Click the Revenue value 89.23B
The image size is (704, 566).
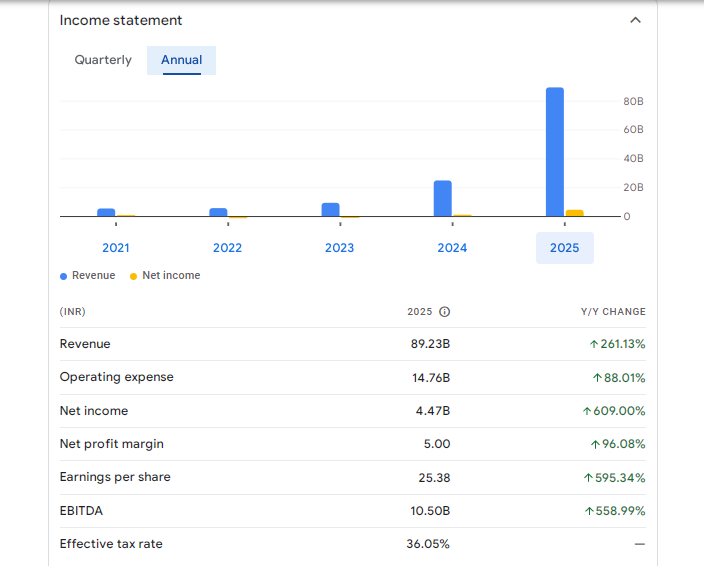tap(430, 344)
